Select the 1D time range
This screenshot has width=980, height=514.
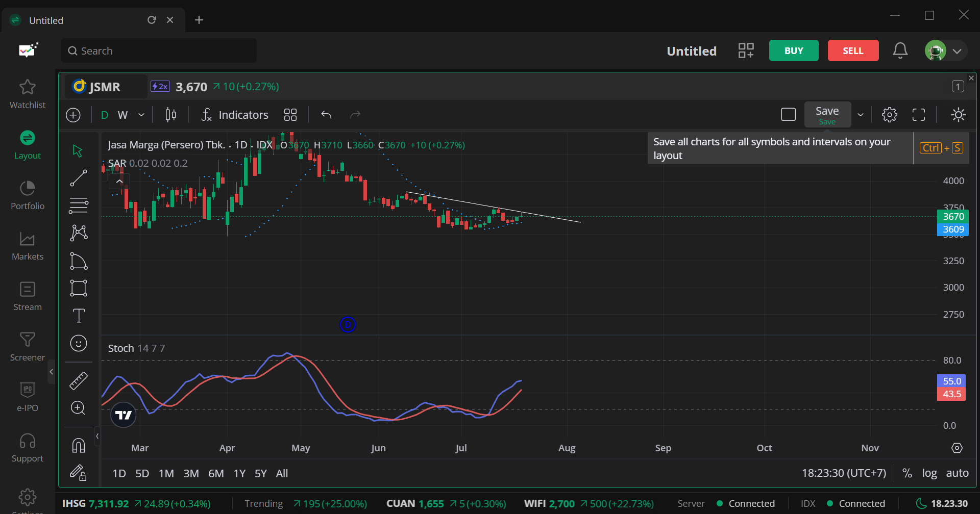click(119, 473)
